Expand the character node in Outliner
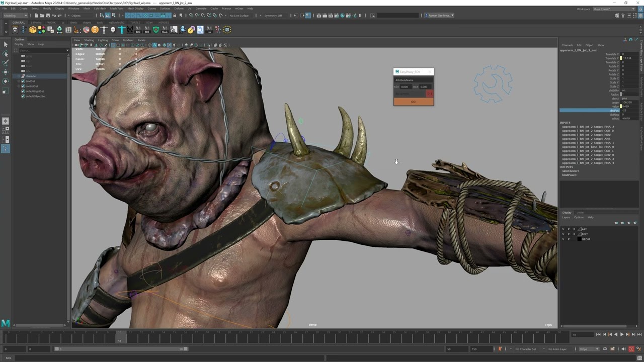Viewport: 644px width, 362px height. click(x=19, y=76)
